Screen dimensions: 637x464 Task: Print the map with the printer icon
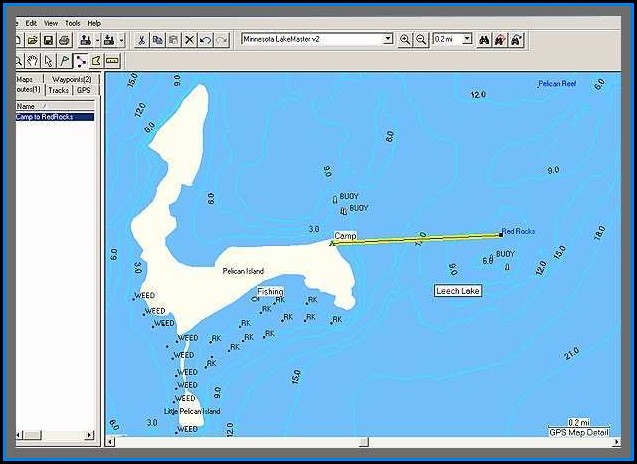[65, 40]
